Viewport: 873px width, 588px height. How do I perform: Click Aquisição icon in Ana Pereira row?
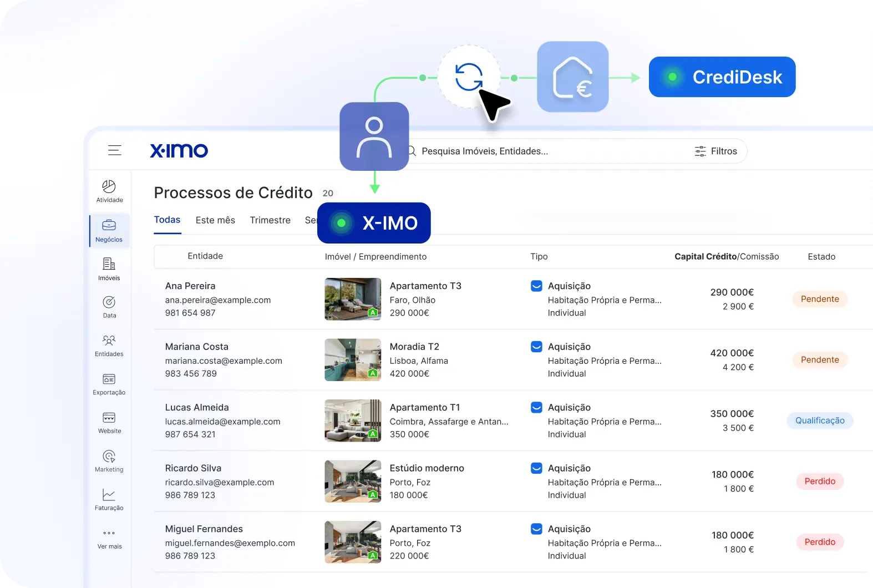536,286
